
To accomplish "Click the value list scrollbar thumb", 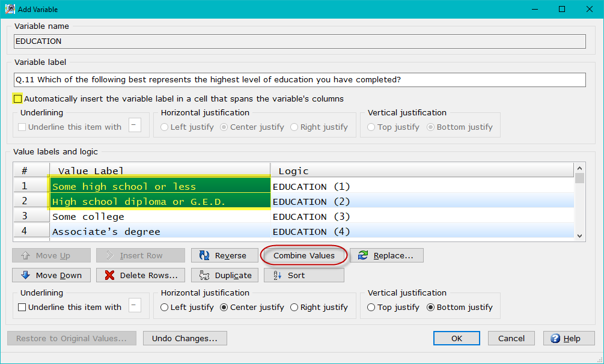I will (579, 178).
